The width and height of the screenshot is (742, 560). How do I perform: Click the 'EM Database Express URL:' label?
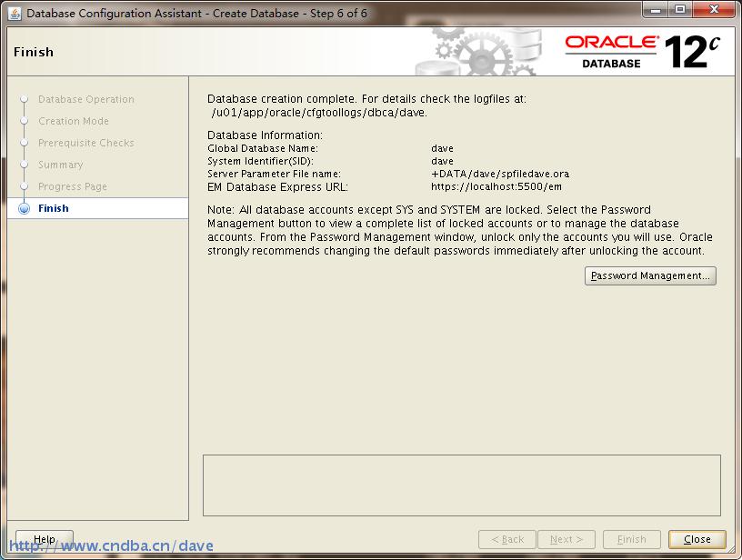[277, 187]
